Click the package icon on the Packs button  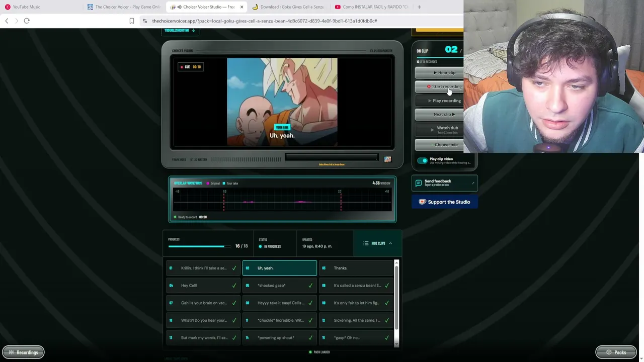coord(609,352)
